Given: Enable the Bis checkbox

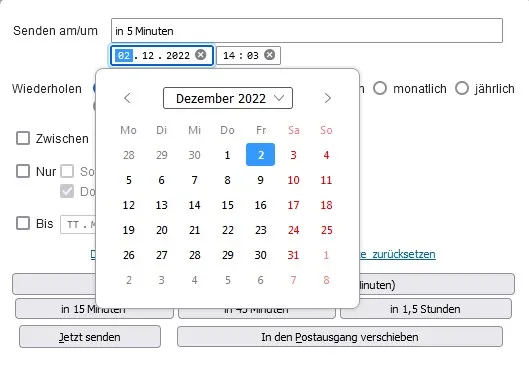Looking at the screenshot, I should click(23, 223).
